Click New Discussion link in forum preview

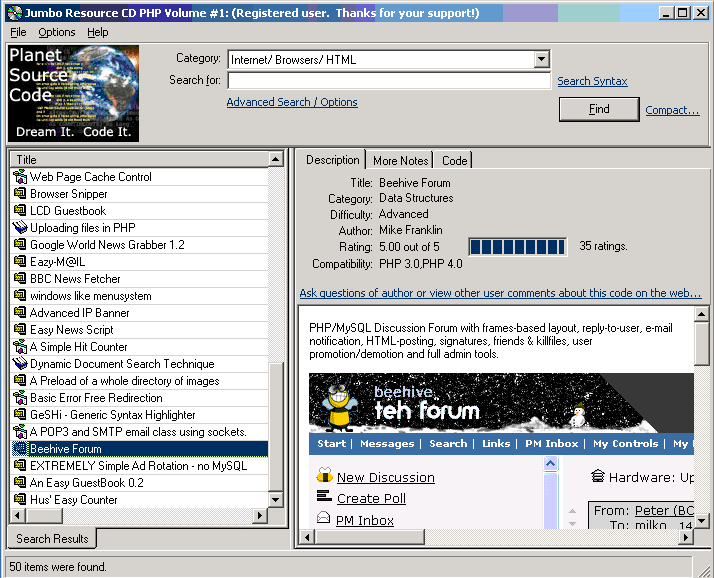point(386,477)
